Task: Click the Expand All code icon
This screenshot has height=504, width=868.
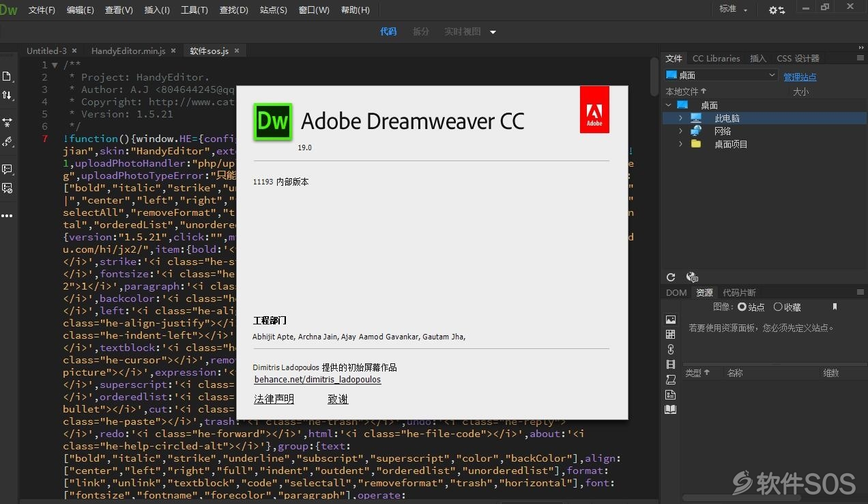Action: pyautogui.click(x=7, y=122)
